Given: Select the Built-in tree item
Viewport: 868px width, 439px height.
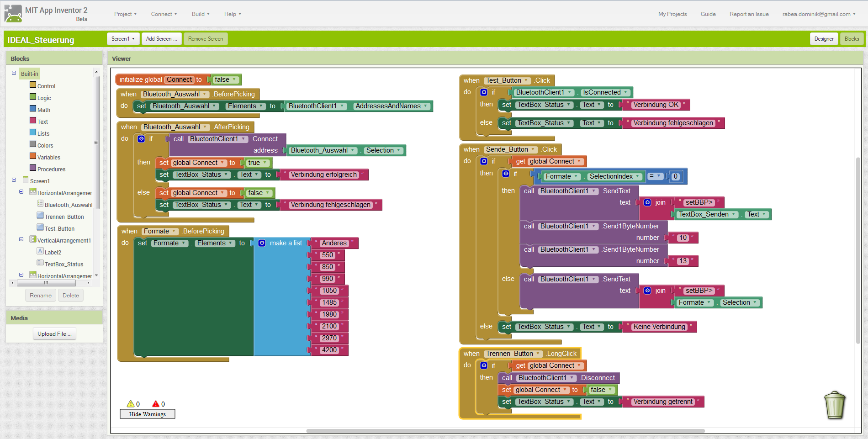Looking at the screenshot, I should pyautogui.click(x=30, y=74).
